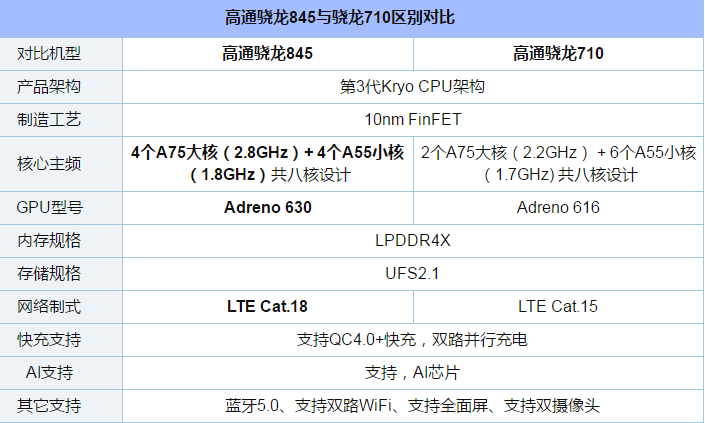Select the 2个A75大核 2.2GHz cell
705x423 pixels.
(558, 164)
